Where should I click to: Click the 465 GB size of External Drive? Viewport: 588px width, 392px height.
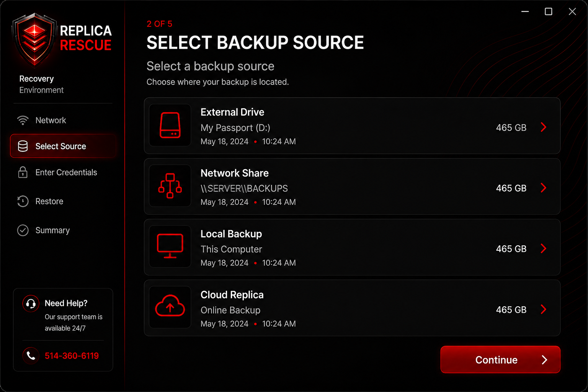[511, 127]
